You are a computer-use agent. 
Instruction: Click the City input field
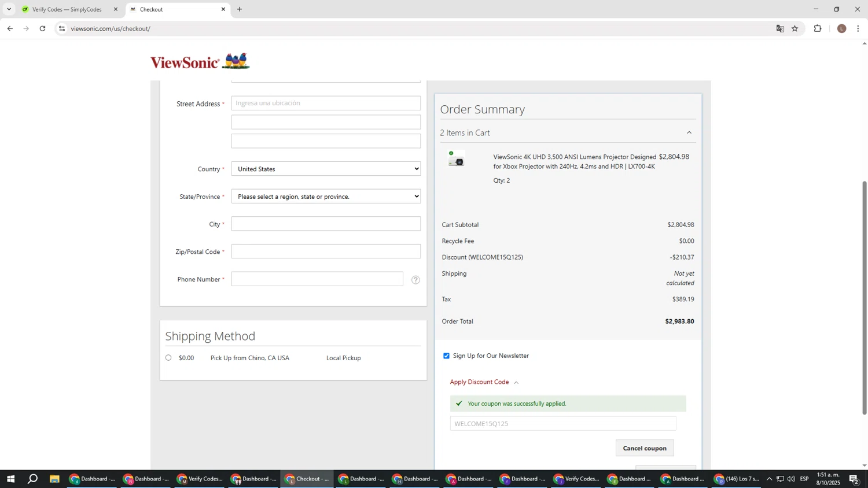[x=326, y=224]
